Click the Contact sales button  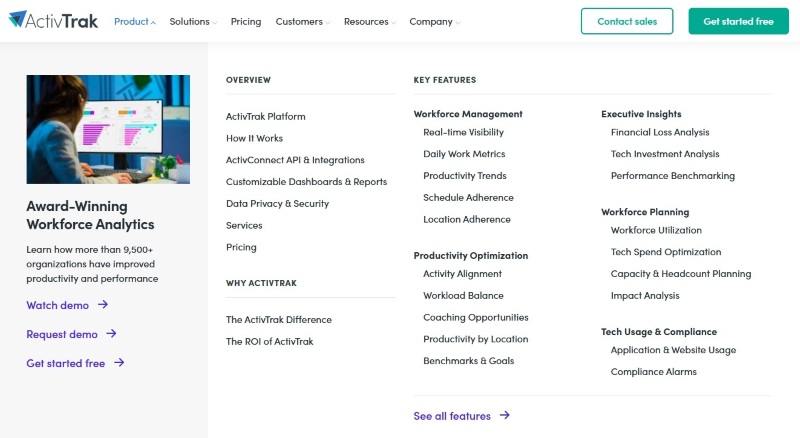click(x=627, y=21)
